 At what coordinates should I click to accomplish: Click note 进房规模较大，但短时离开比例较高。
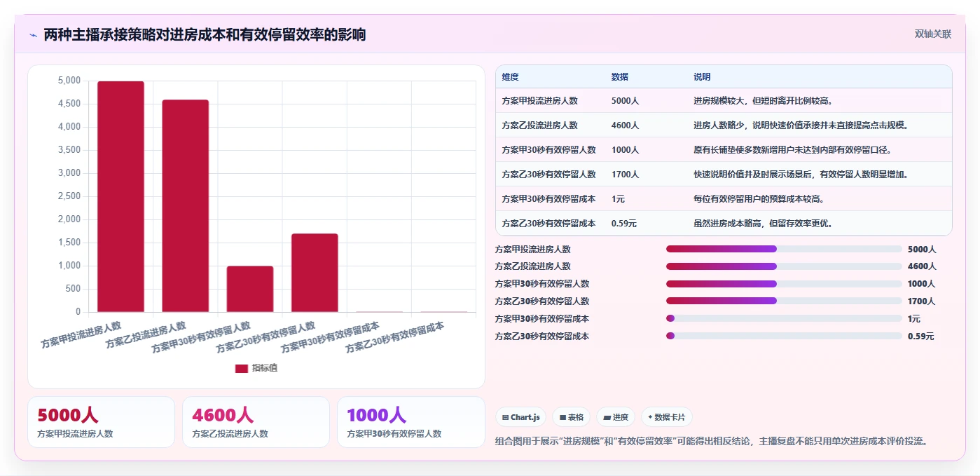point(763,101)
